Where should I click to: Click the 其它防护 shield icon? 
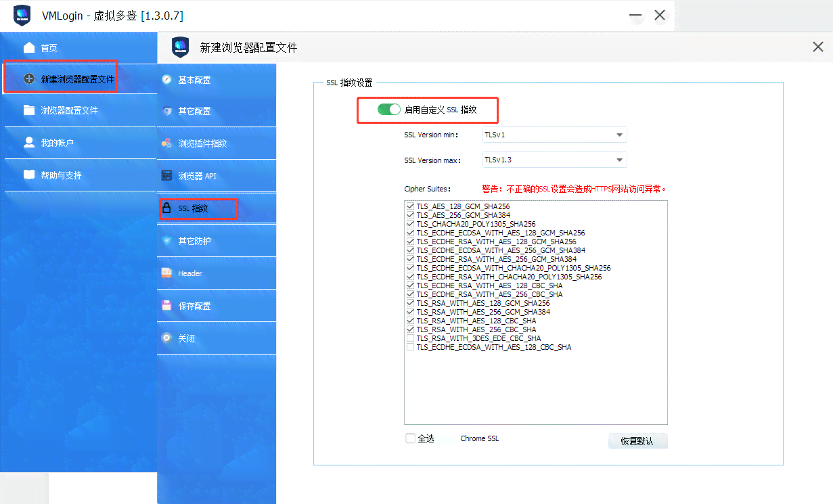click(x=167, y=241)
